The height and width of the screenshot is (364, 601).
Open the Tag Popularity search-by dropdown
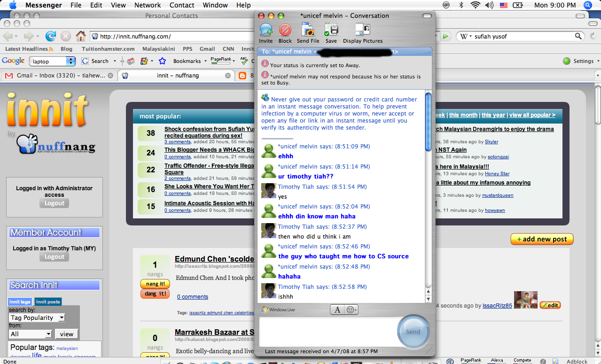point(37,318)
